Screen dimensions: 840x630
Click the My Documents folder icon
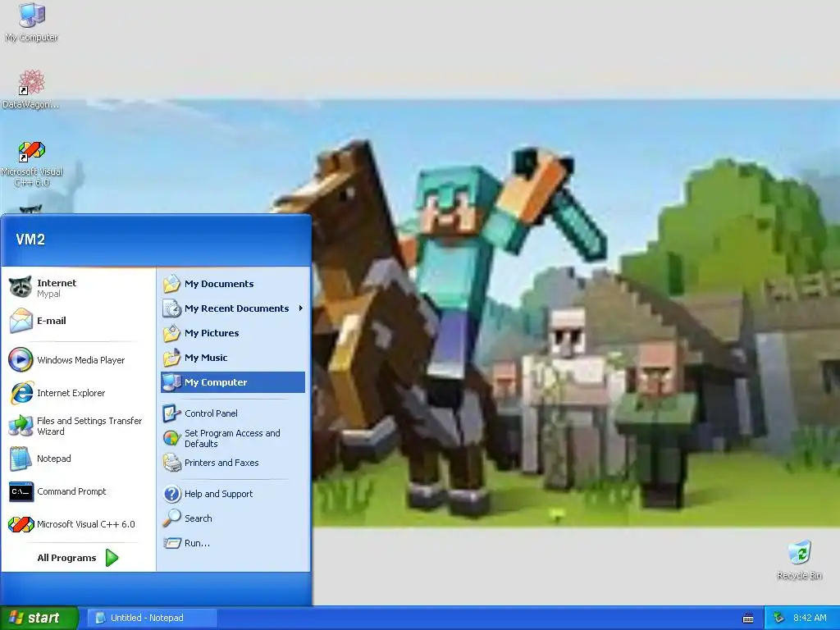tap(172, 284)
